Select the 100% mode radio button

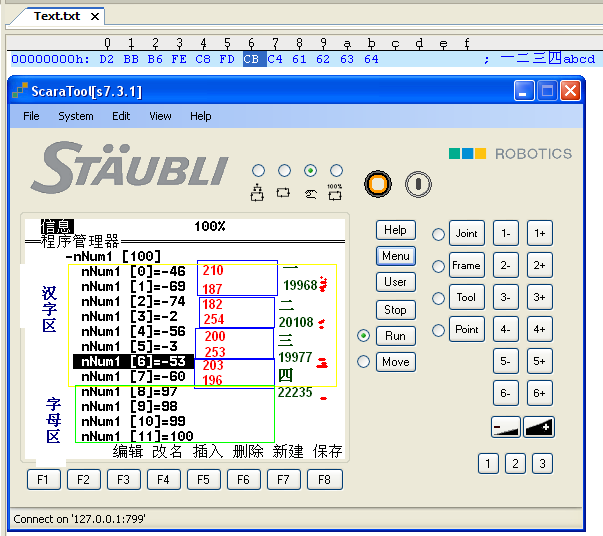[336, 170]
